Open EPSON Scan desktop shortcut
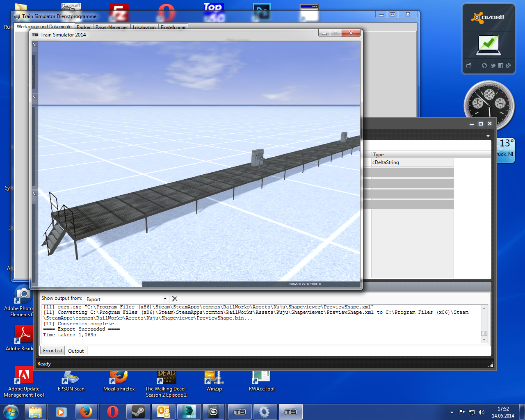Image resolution: width=525 pixels, height=420 pixels. [71, 381]
